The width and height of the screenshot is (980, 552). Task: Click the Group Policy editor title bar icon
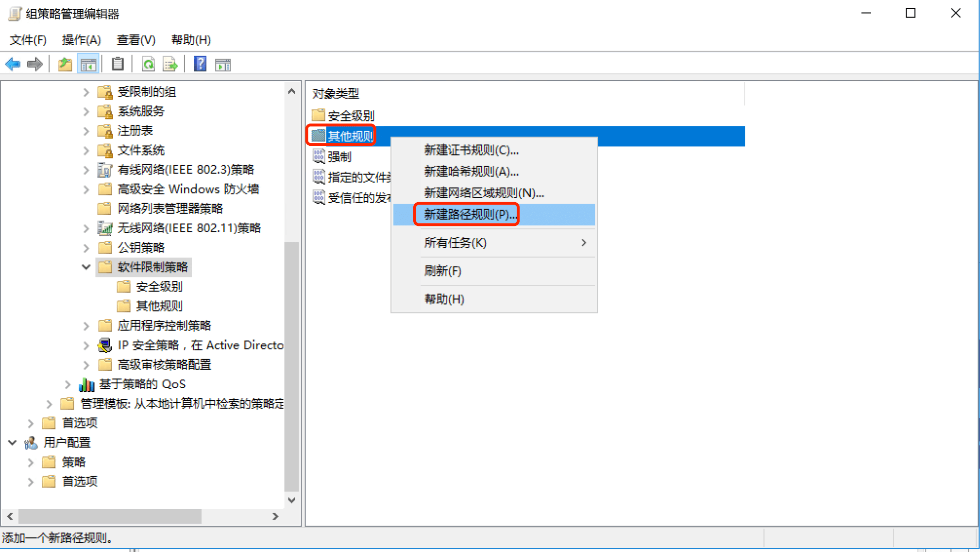14,14
